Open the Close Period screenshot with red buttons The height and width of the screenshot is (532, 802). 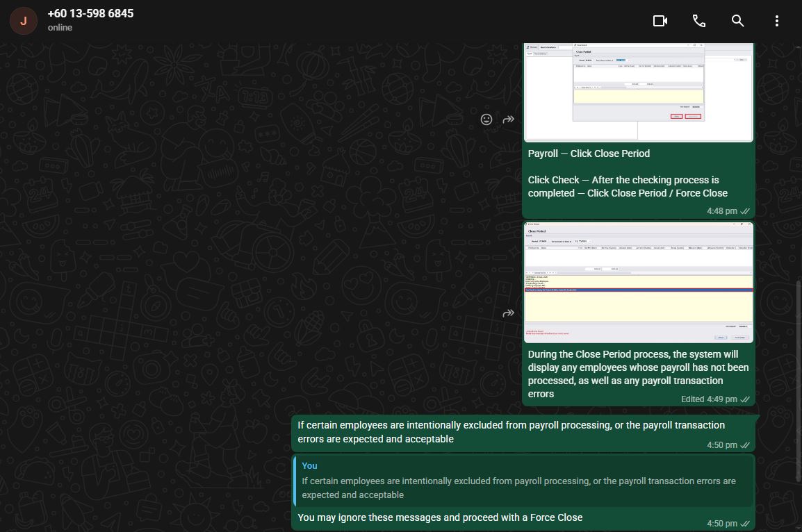click(638, 92)
